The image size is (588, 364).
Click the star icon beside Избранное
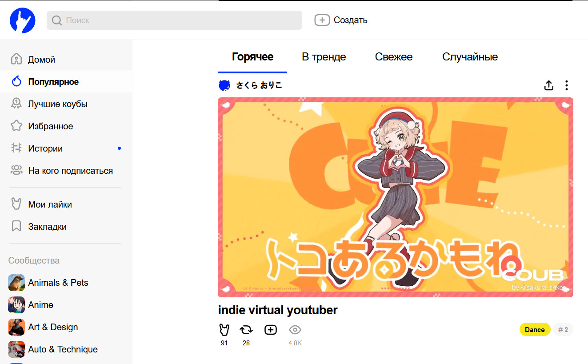16,126
